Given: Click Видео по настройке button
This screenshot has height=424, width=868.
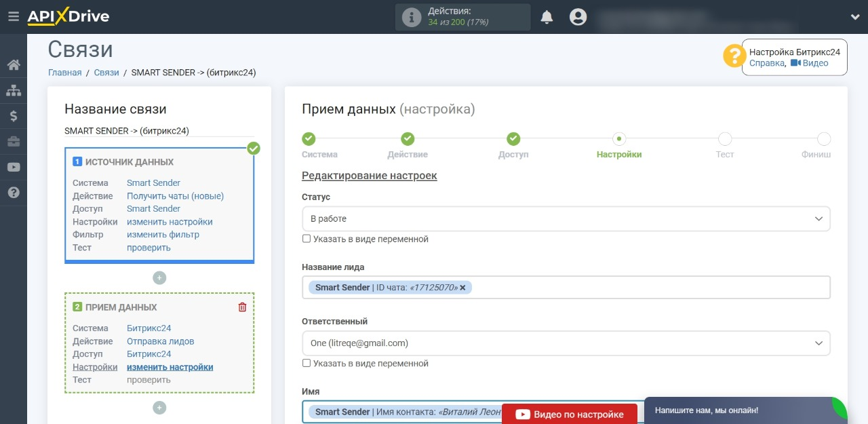Looking at the screenshot, I should (570, 414).
